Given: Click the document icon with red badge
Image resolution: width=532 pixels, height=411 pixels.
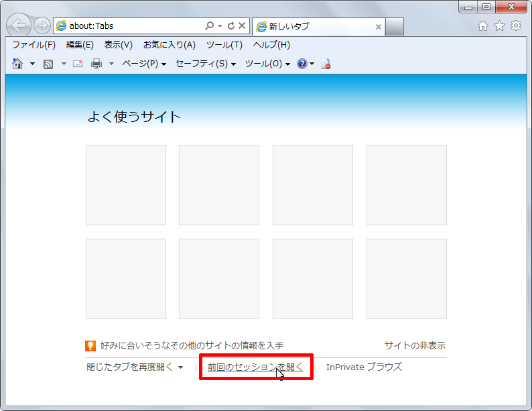Looking at the screenshot, I should (x=326, y=64).
